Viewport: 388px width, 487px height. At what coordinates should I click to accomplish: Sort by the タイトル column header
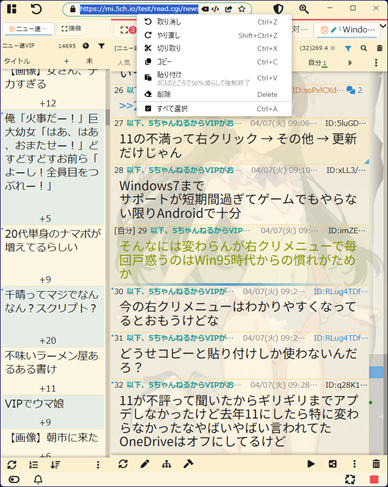(17, 61)
